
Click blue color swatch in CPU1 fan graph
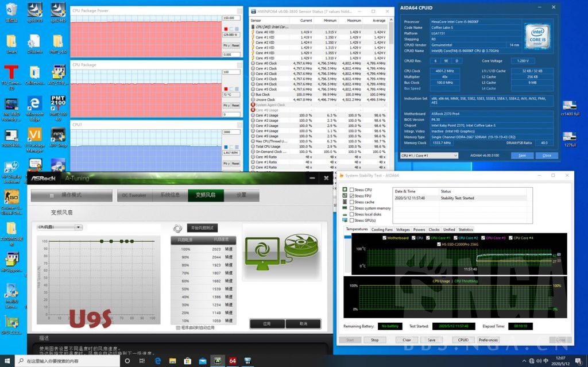[226, 147]
